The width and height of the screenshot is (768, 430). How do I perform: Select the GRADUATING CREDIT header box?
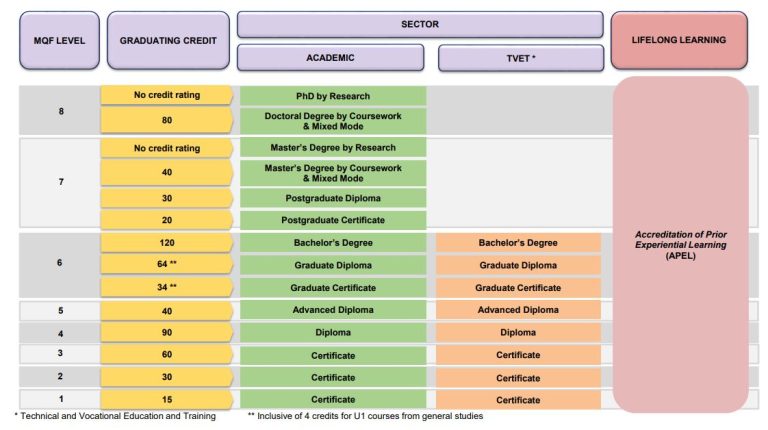click(x=167, y=41)
